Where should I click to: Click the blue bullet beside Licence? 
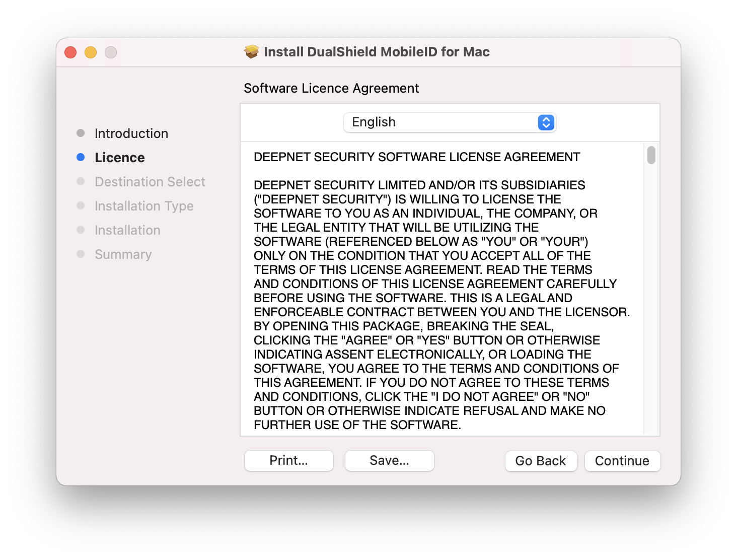coord(81,157)
